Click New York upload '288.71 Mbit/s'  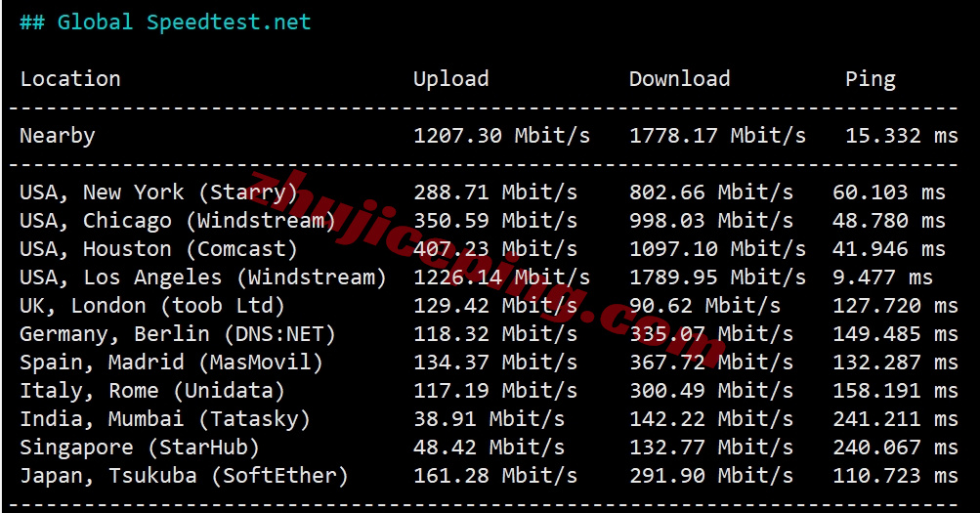click(495, 192)
